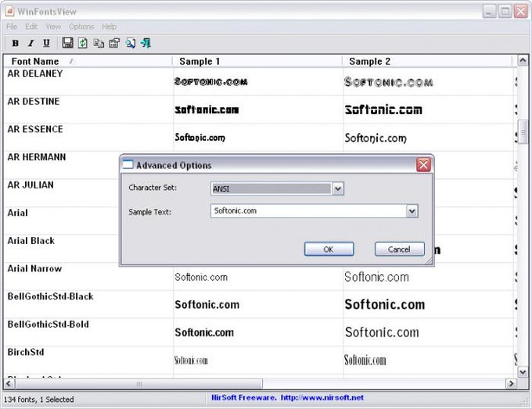
Task: Maximize the WinFontsView window
Action: [x=505, y=12]
